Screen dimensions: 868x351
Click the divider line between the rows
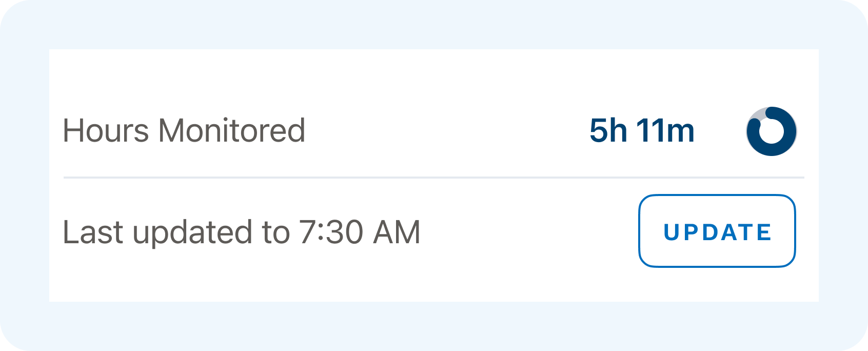[x=433, y=178]
